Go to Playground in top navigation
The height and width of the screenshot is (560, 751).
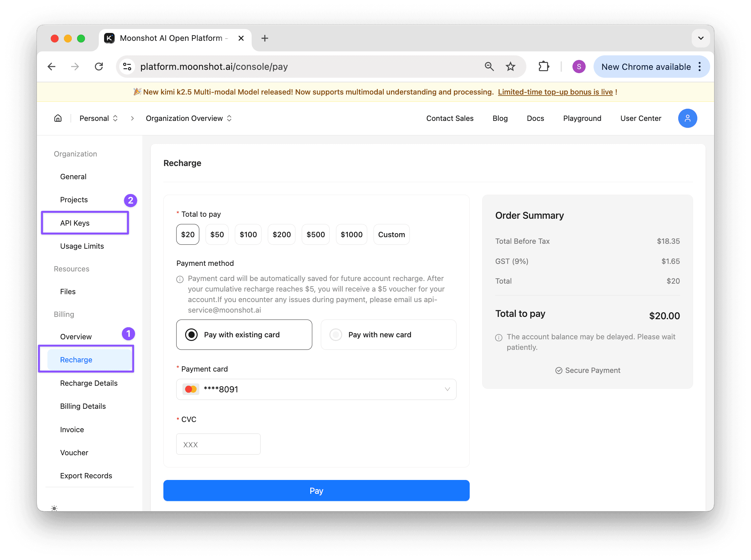[x=582, y=118]
